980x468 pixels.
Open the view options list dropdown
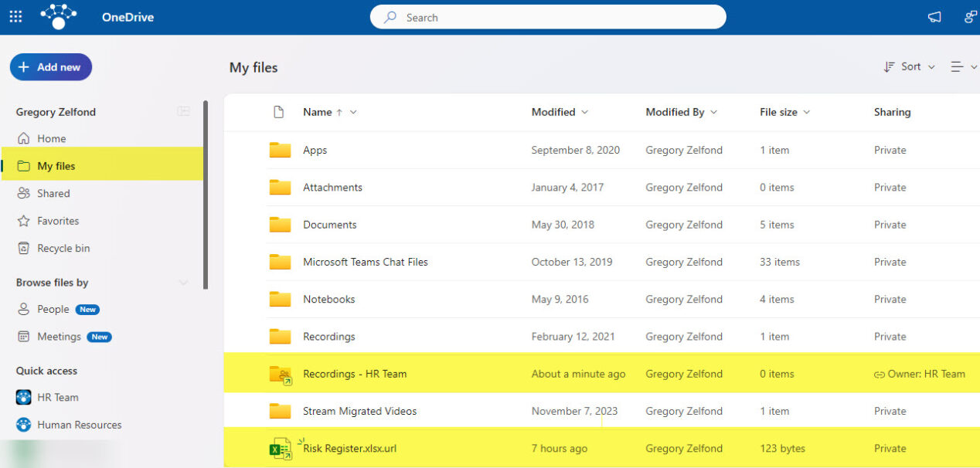[x=963, y=67]
